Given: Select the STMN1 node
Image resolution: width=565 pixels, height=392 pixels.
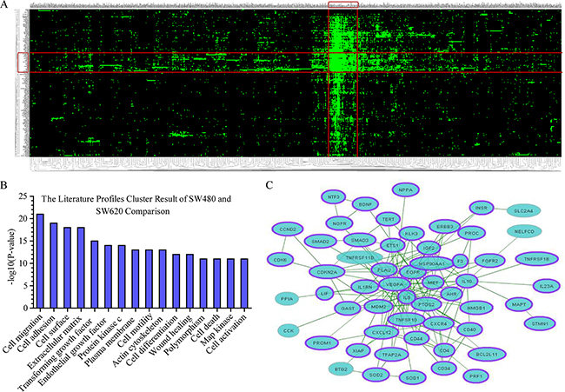Looking at the screenshot, I should click(540, 323).
